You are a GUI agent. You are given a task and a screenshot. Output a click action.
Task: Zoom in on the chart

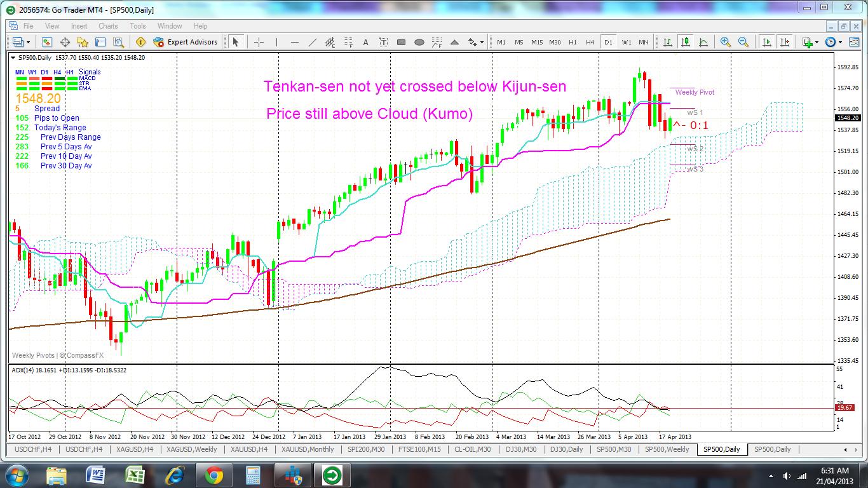[x=725, y=41]
